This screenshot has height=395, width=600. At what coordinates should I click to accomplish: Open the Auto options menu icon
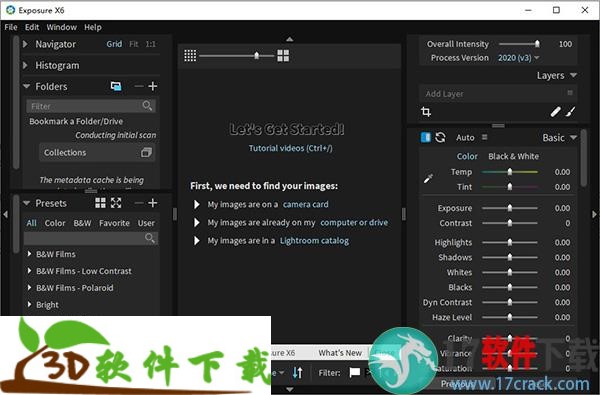[x=484, y=137]
